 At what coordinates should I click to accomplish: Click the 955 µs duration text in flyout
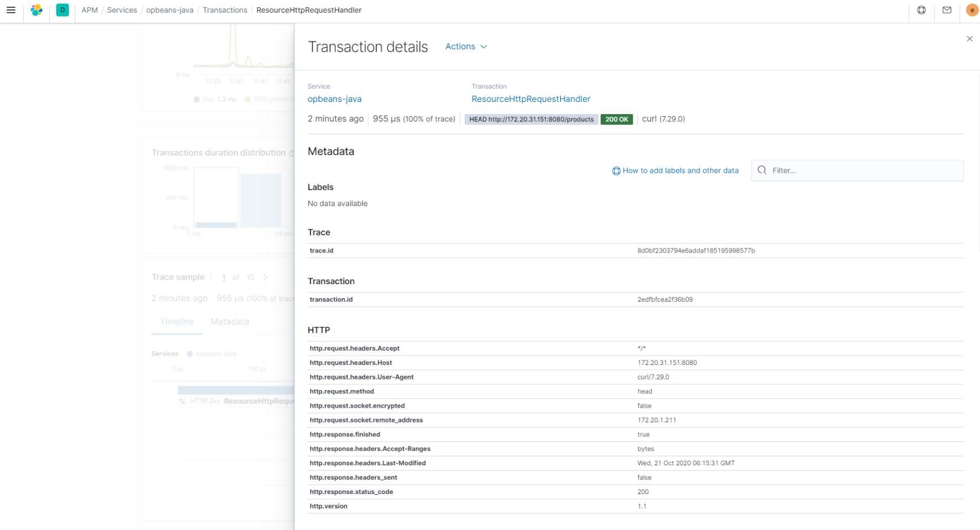(386, 119)
